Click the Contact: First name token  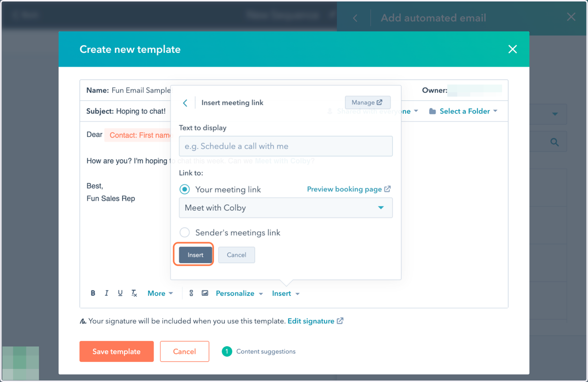(x=139, y=135)
